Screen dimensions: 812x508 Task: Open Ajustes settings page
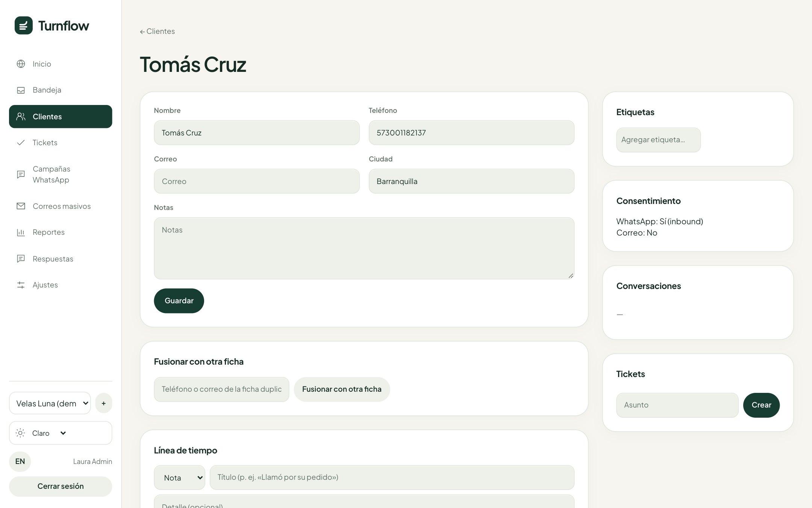61,285
